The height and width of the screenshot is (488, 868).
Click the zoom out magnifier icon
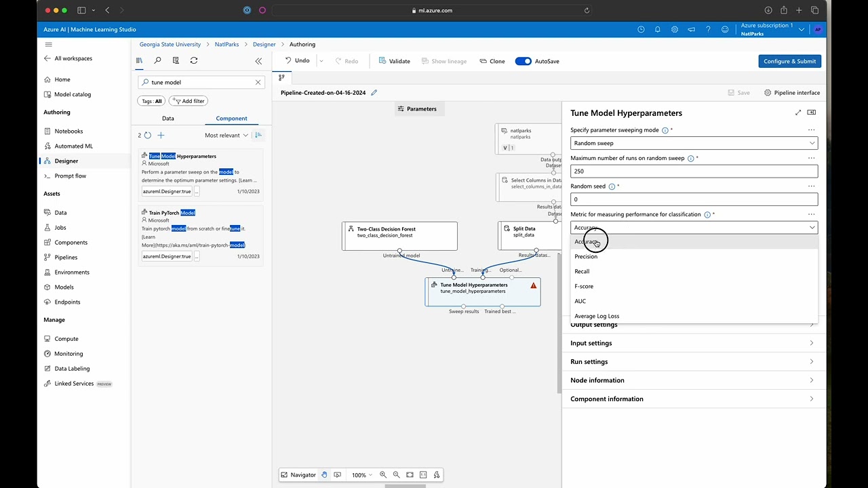pyautogui.click(x=397, y=475)
